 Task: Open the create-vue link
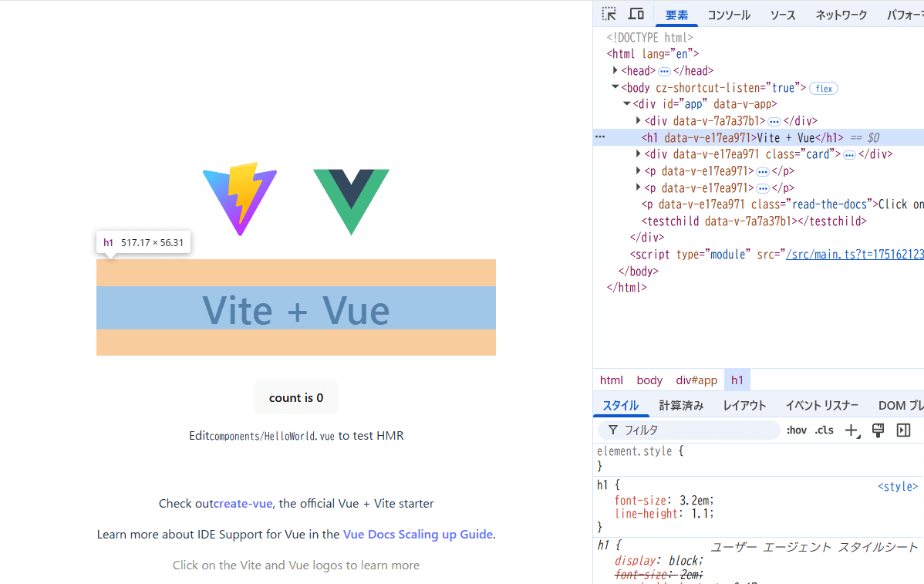click(x=243, y=504)
